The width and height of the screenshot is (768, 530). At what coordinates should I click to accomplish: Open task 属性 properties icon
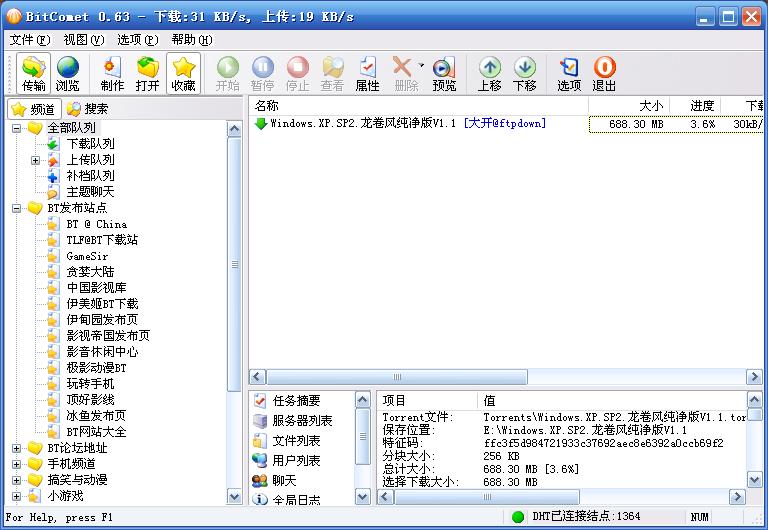click(x=367, y=73)
